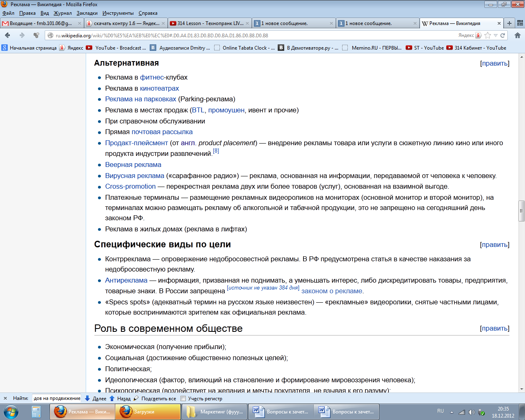Show hidden tray icons arrow
This screenshot has height=420, width=525.
pyautogui.click(x=452, y=412)
